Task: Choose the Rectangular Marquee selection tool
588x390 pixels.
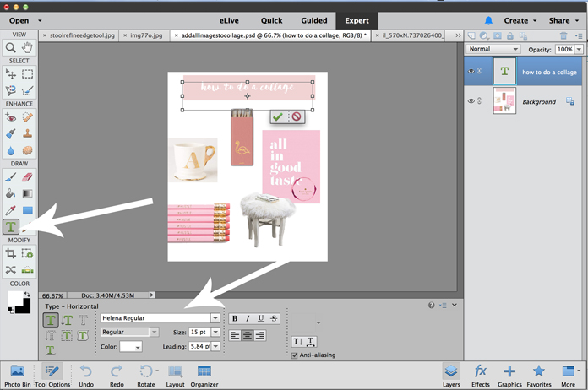Action: point(28,74)
